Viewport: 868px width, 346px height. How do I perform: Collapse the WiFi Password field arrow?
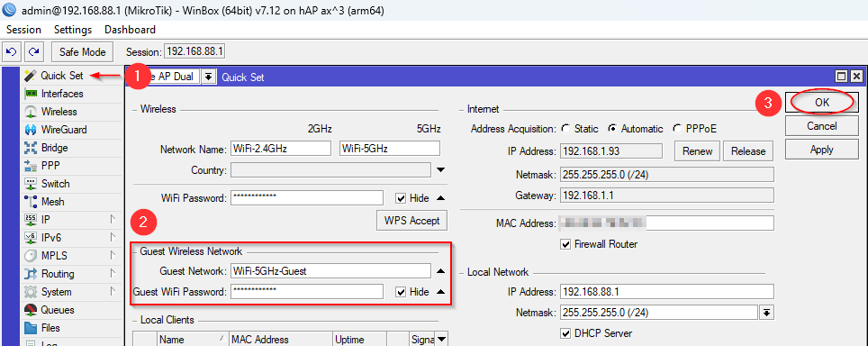coord(440,197)
